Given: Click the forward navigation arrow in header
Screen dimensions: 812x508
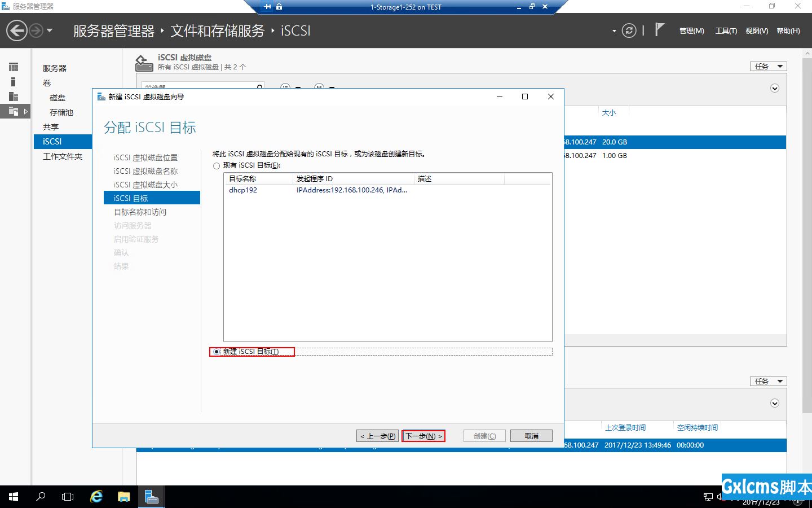Looking at the screenshot, I should [36, 30].
